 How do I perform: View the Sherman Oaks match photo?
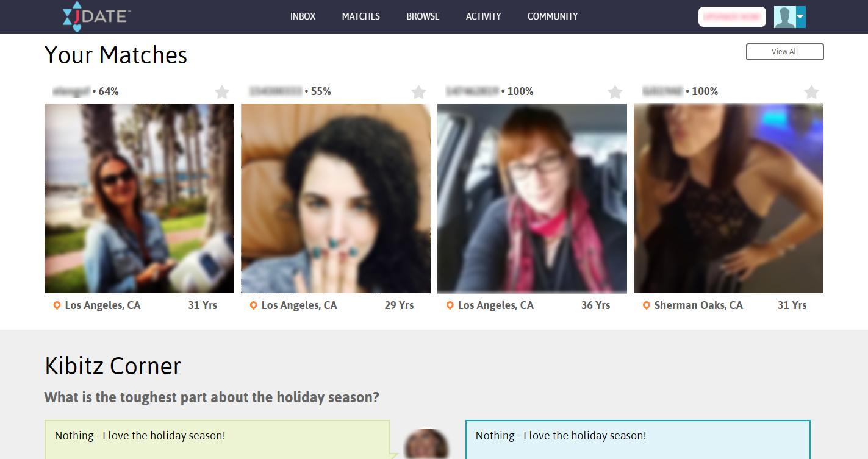pyautogui.click(x=728, y=198)
